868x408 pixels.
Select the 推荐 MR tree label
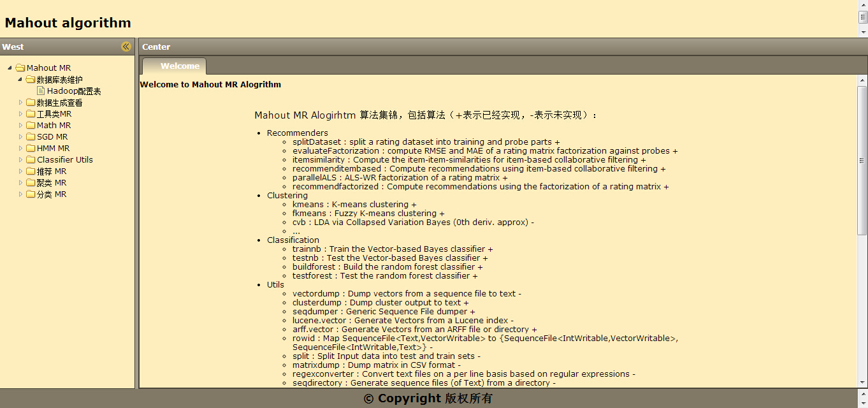point(52,171)
